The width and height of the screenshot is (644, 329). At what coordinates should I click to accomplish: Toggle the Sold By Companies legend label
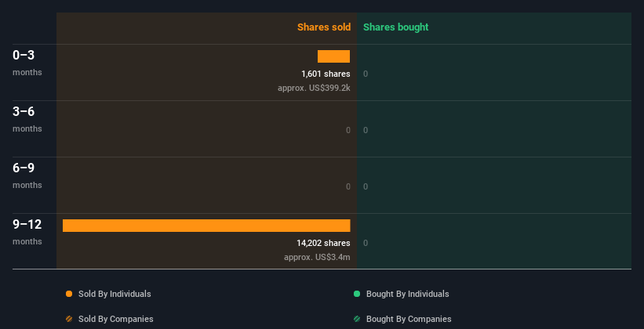click(x=116, y=319)
